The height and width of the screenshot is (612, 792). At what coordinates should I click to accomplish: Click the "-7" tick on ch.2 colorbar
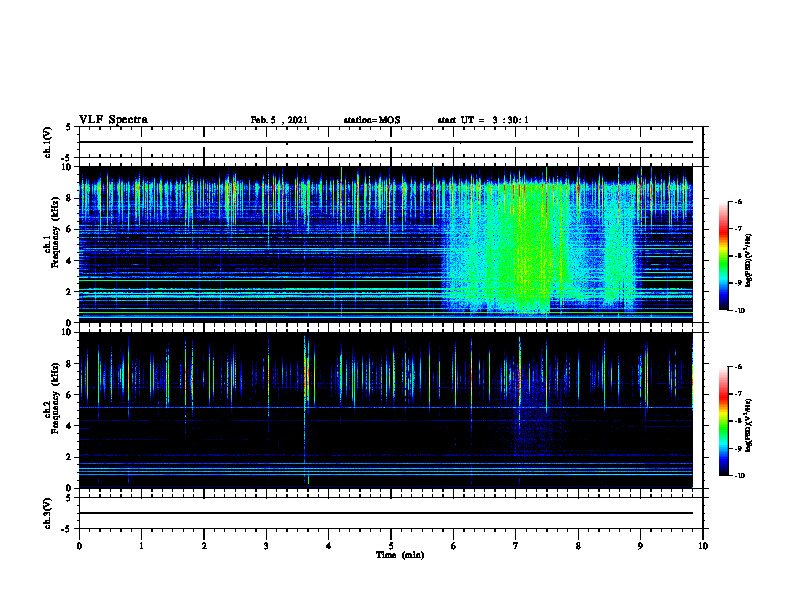point(737,394)
